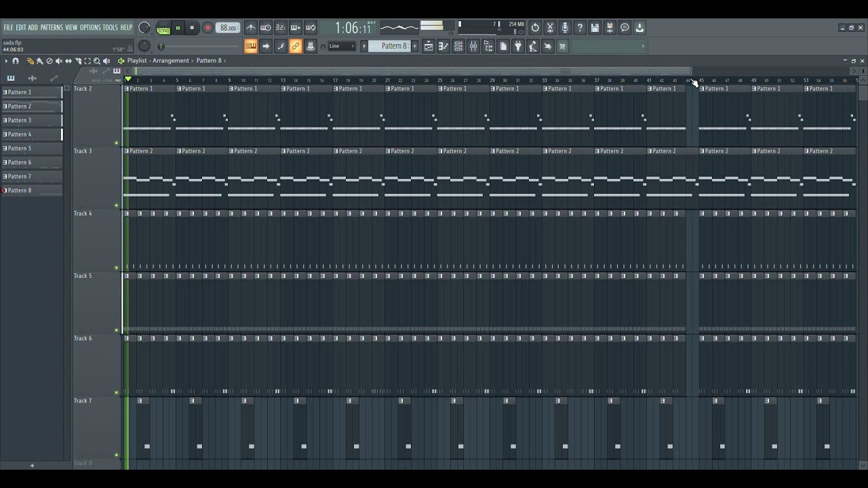The image size is (868, 488).
Task: Click the undo history icon
Action: [535, 28]
